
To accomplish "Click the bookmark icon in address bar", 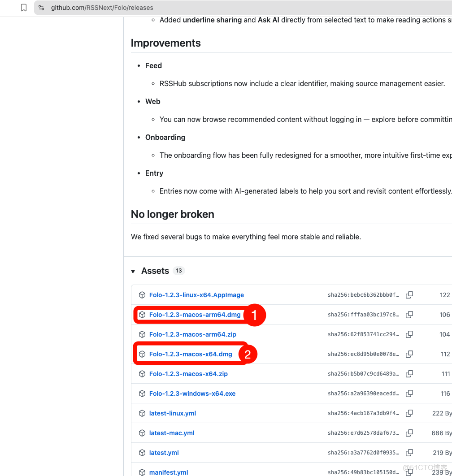I will tap(24, 8).
